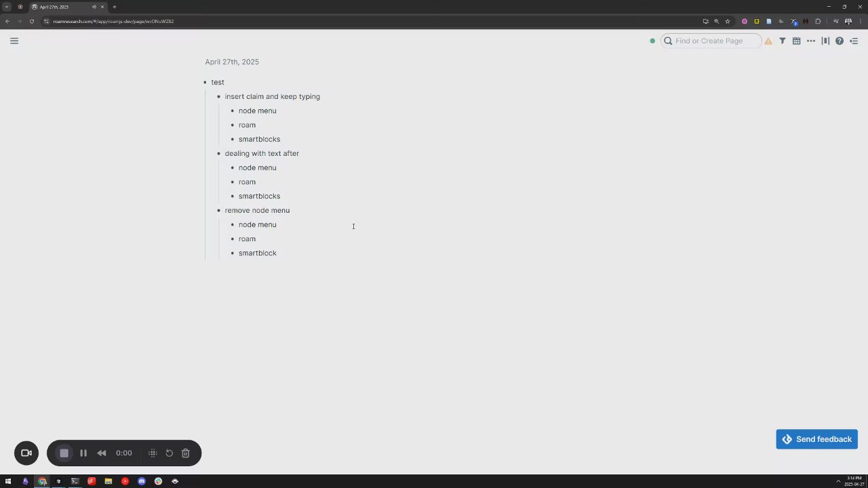Stop the screen recording

(x=64, y=453)
